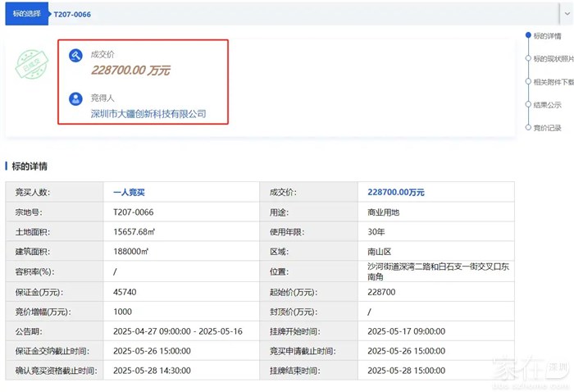Click the bold 228700.00万元 table value
The image size is (574, 392).
[x=396, y=193]
